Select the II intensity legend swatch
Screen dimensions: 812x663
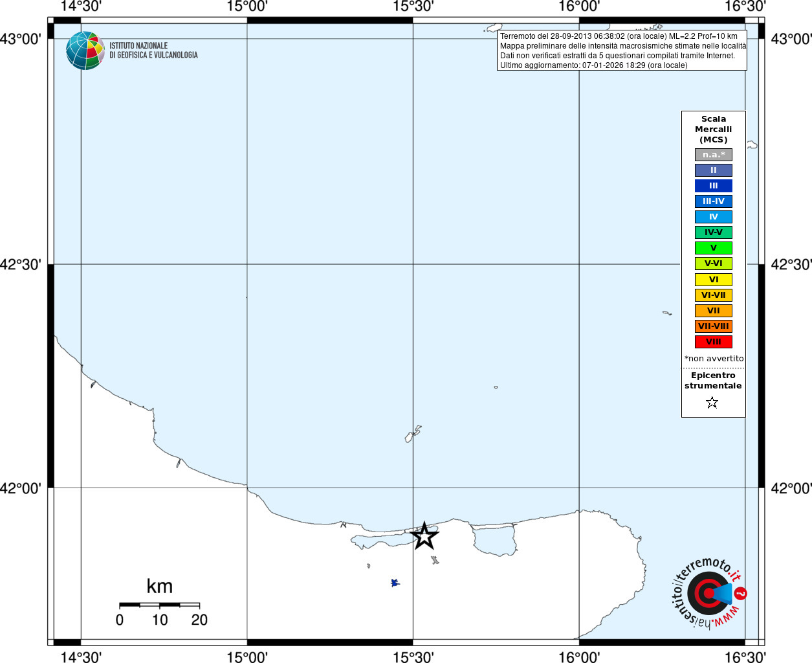pos(714,170)
